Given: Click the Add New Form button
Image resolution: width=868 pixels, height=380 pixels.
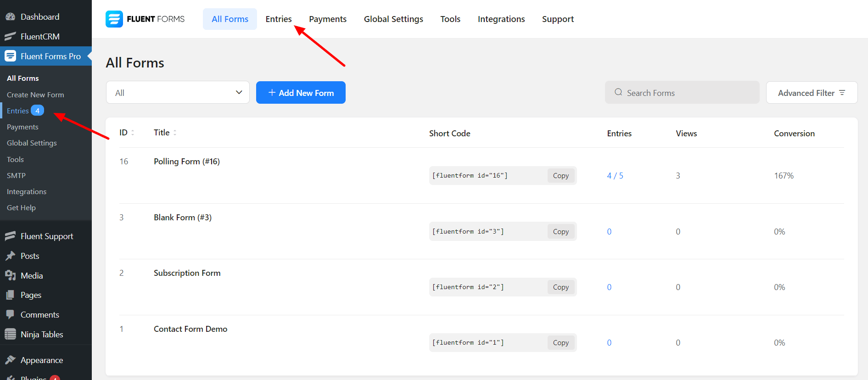Looking at the screenshot, I should tap(301, 93).
